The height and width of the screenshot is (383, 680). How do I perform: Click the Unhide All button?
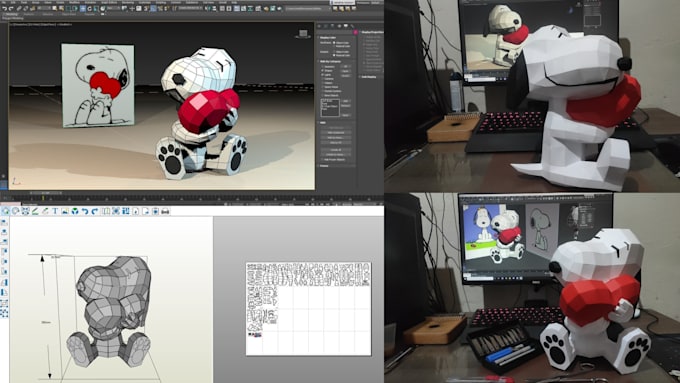click(x=336, y=150)
